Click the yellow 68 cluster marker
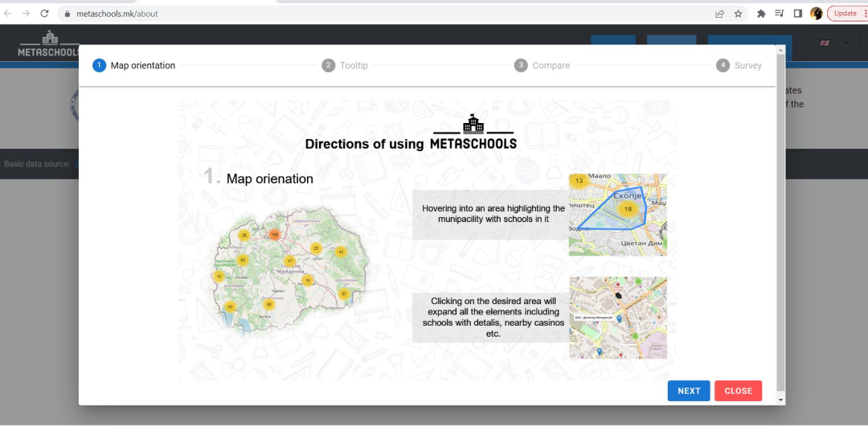 click(x=269, y=304)
